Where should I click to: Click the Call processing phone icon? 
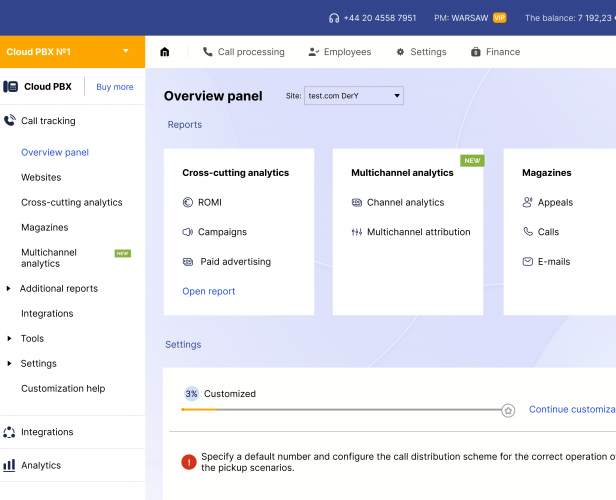pos(207,52)
